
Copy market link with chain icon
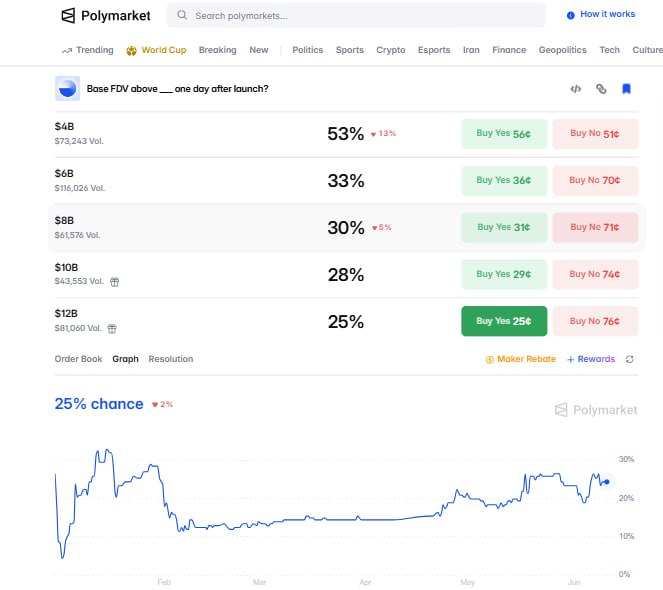601,89
